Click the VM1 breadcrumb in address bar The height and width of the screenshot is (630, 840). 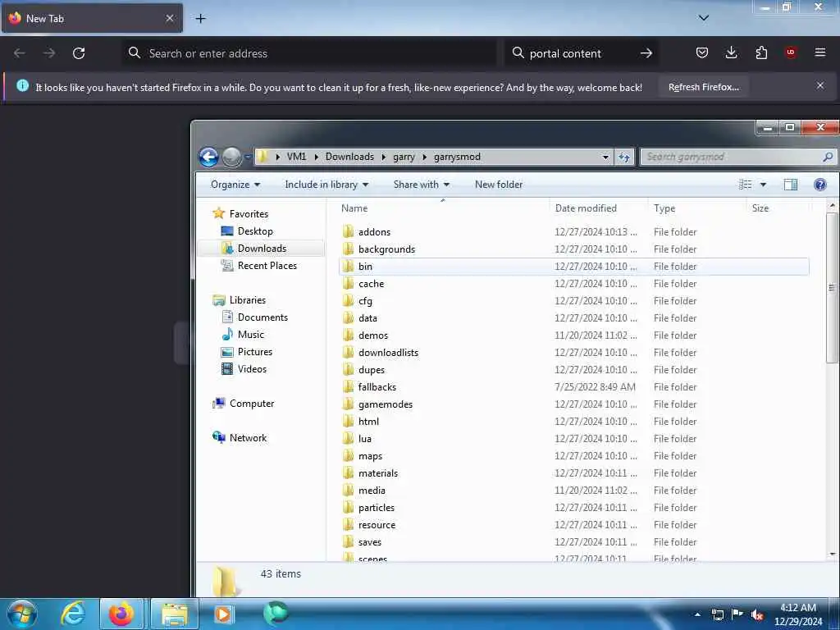click(296, 157)
